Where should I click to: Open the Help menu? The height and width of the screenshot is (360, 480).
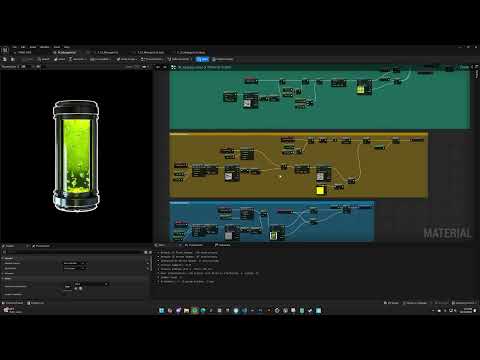pyautogui.click(x=67, y=47)
